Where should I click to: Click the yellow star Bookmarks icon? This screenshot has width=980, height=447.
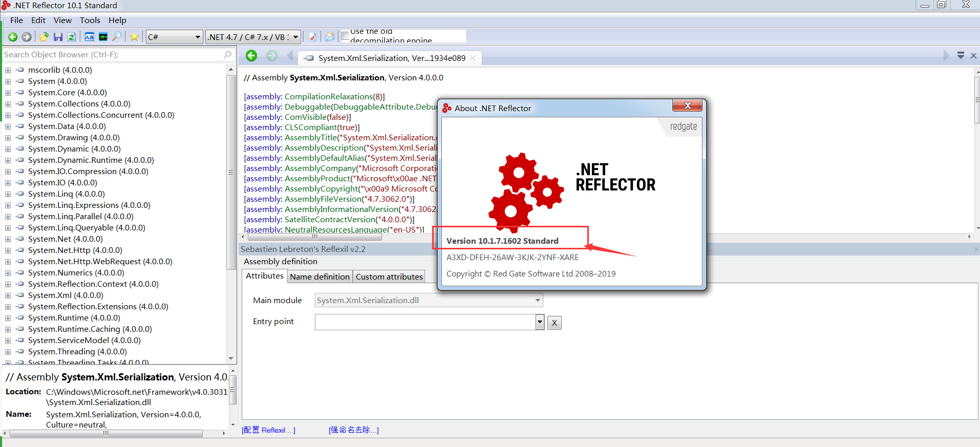(x=134, y=37)
